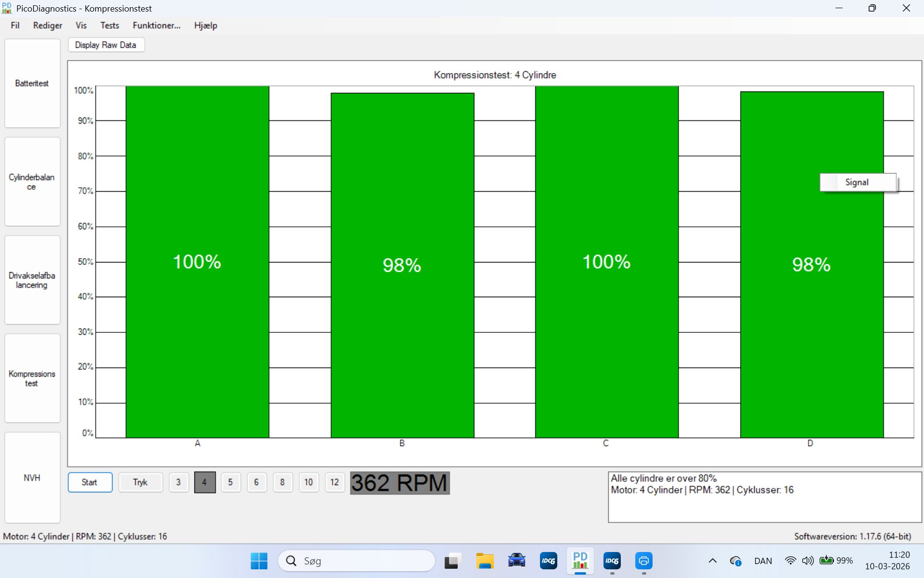The height and width of the screenshot is (578, 924).
Task: Open the Cylinderbalance test
Action: click(x=32, y=182)
